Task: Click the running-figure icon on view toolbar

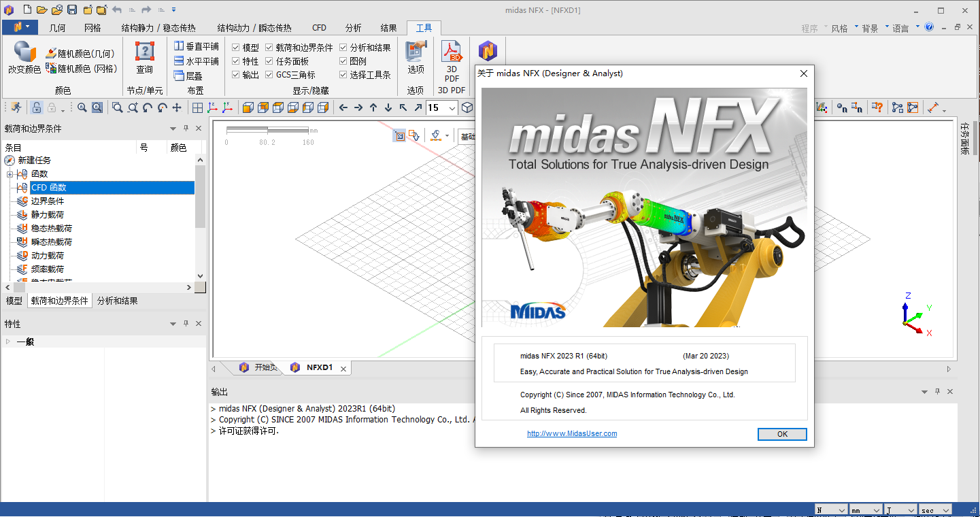Action: (15, 107)
